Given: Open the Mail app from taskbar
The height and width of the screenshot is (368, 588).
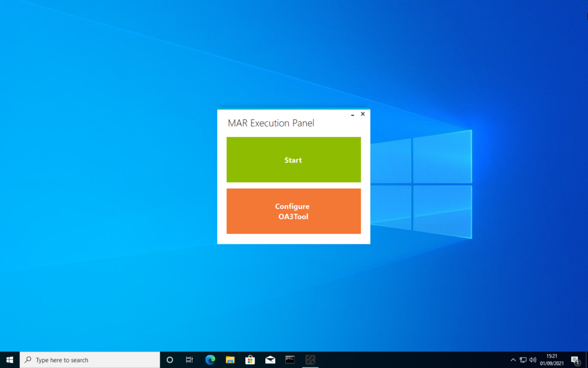Looking at the screenshot, I should [270, 360].
